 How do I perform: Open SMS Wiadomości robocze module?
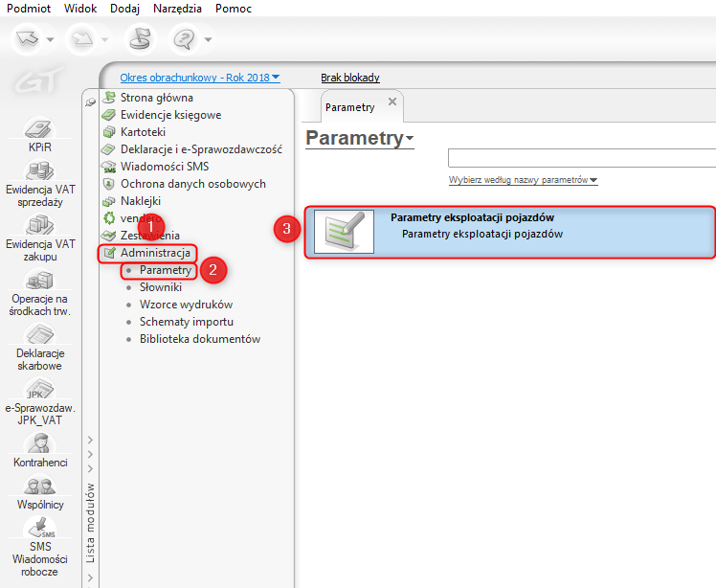40,547
